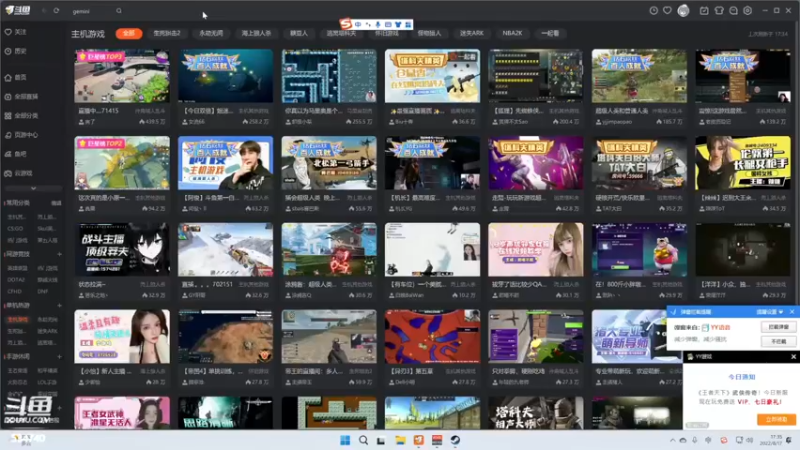Screen dimensions: 800x450
Task: Go to 首页 home in sidebar
Action: coord(15,78)
